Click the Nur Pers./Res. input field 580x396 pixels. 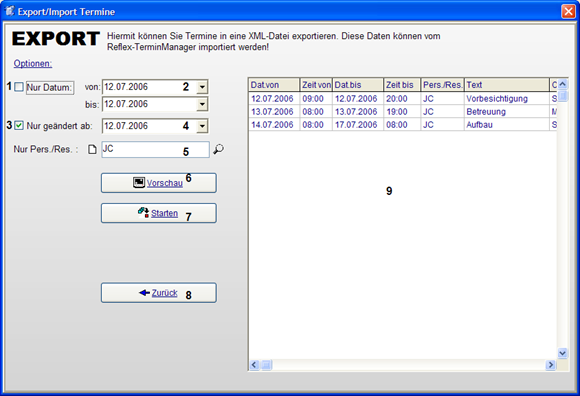click(x=155, y=149)
